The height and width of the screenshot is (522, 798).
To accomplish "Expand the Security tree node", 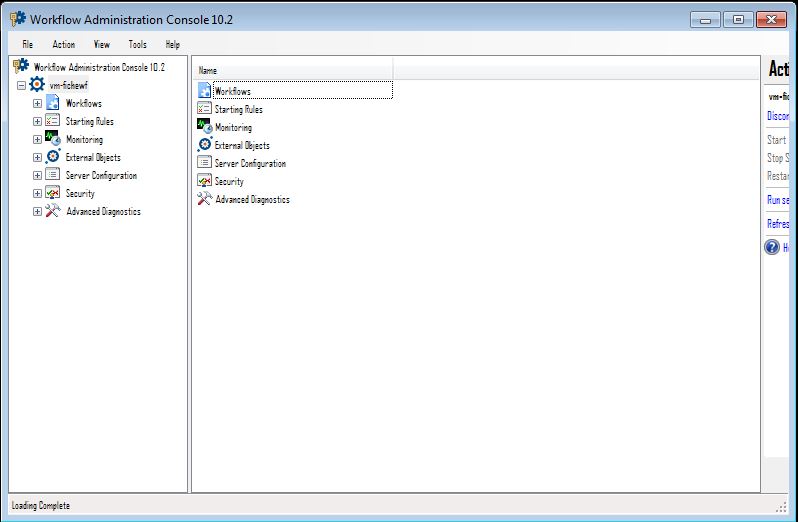I will click(x=37, y=193).
